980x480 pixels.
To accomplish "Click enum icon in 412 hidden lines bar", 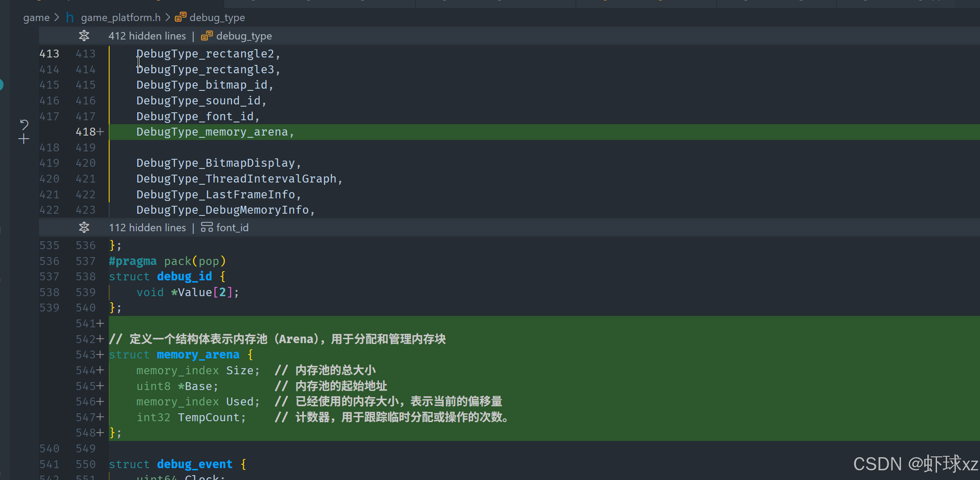I will [x=207, y=36].
